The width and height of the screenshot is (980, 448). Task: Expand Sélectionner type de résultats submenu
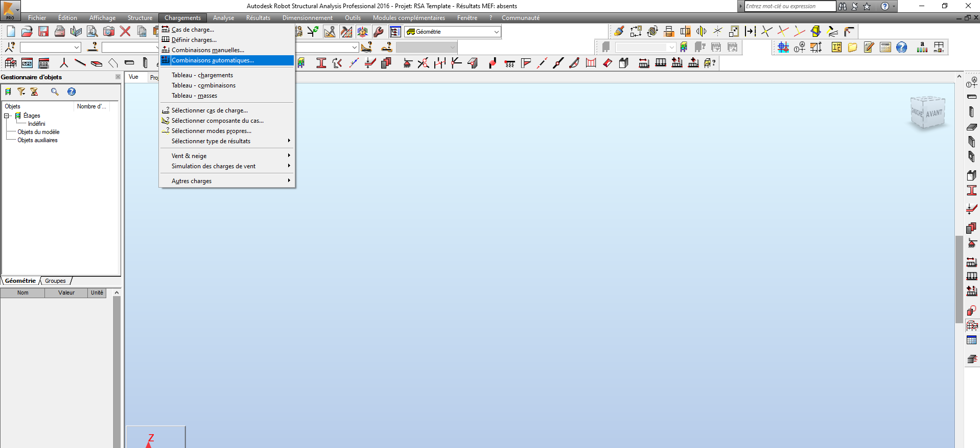[x=227, y=141]
